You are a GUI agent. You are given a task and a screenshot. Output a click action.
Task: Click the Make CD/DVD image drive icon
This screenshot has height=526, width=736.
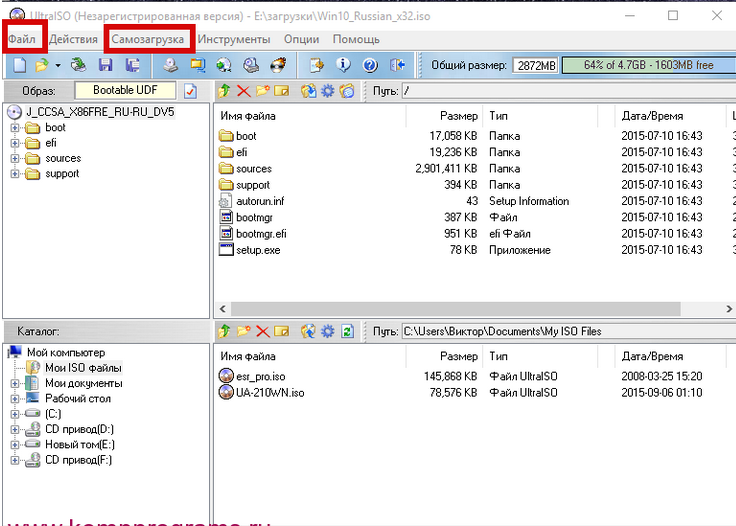click(170, 65)
